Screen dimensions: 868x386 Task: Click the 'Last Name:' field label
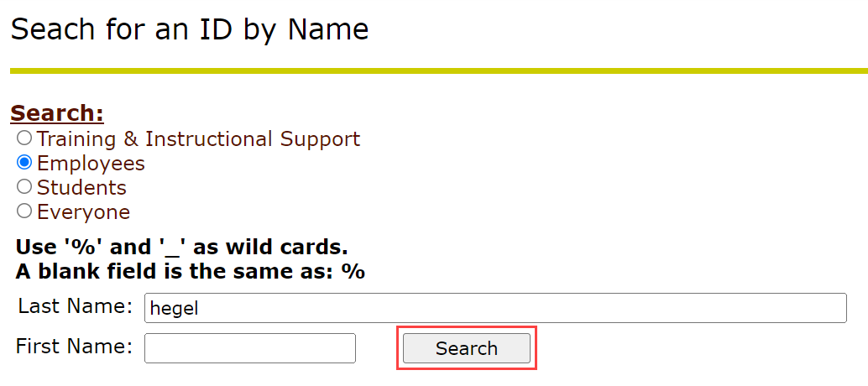75,306
